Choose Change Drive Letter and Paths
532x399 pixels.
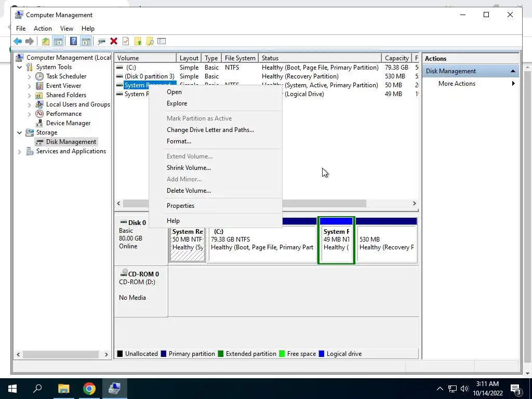point(216,130)
